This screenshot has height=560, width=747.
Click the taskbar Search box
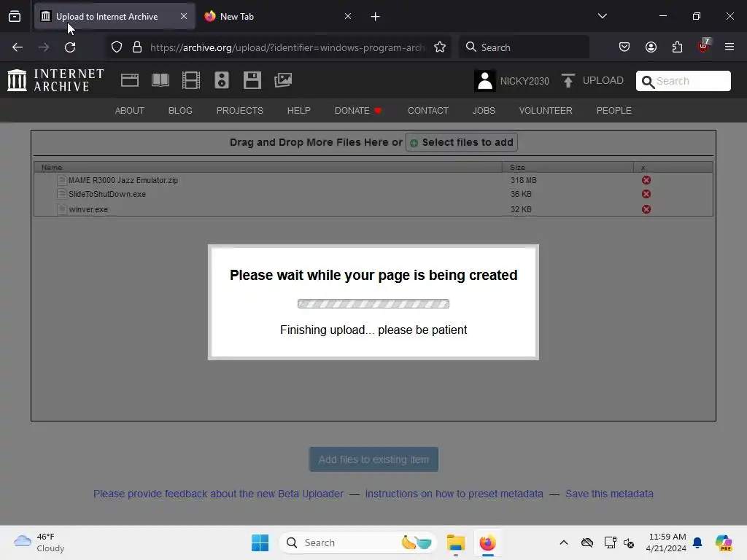click(358, 542)
